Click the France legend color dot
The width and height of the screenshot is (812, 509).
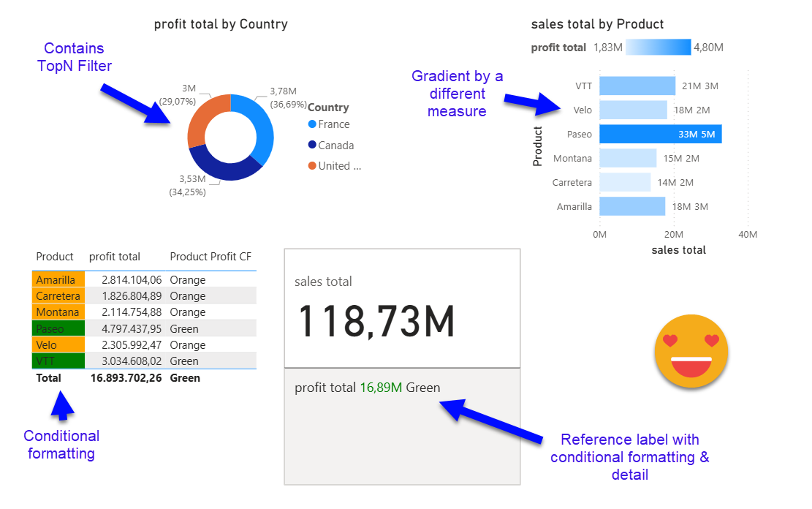(313, 125)
